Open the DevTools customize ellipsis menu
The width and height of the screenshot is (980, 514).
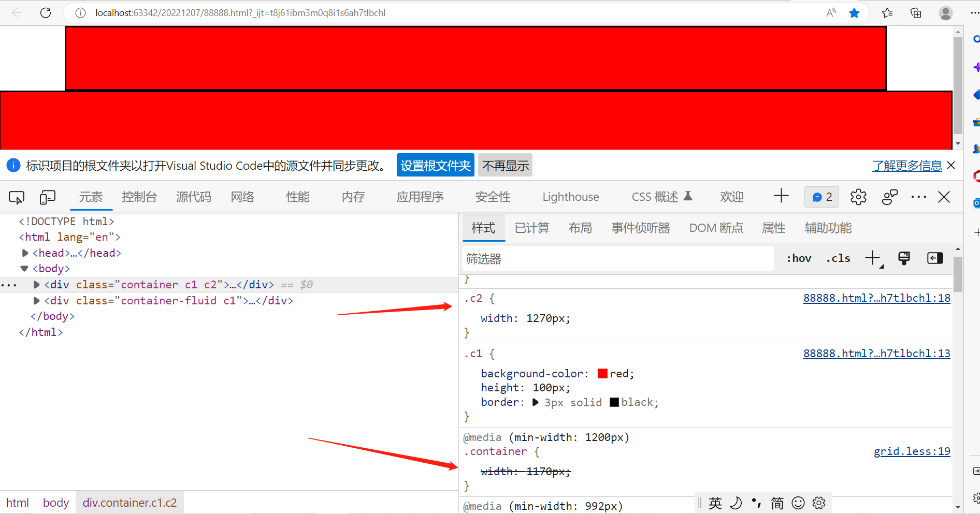point(918,197)
